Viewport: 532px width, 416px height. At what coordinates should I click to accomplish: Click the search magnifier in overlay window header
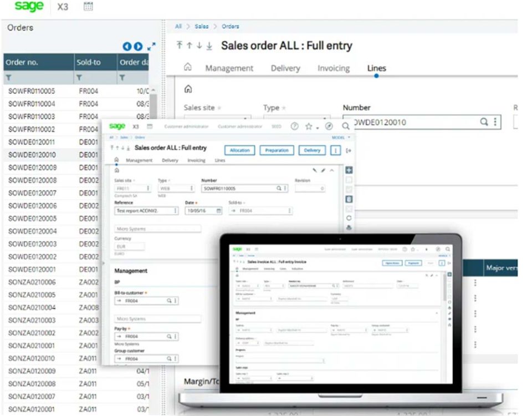[x=345, y=126]
